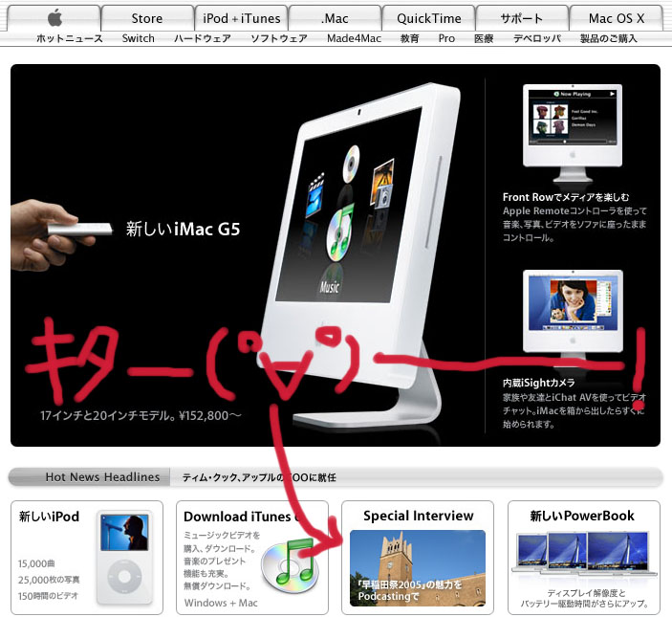The width and height of the screenshot is (672, 617).
Task: Open the Pro link
Action: click(x=446, y=38)
